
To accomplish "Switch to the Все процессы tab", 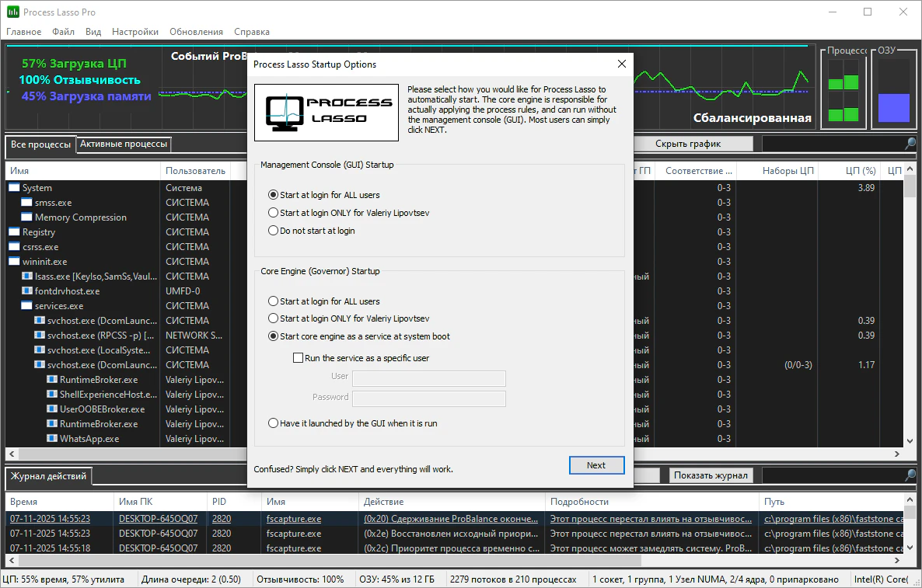I will pos(40,144).
